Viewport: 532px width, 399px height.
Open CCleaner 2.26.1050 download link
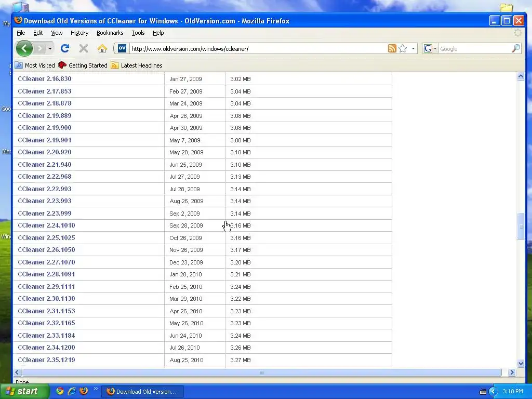[x=46, y=250]
